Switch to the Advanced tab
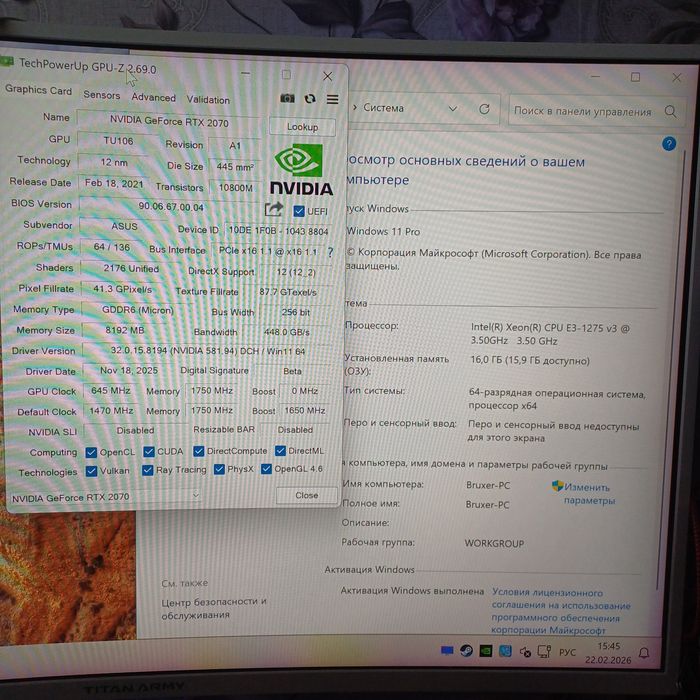 click(x=154, y=97)
